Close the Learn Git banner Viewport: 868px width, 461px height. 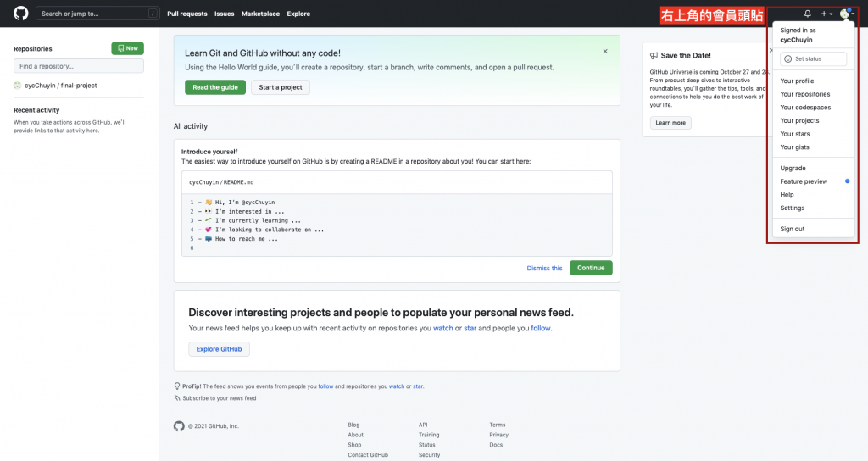point(605,51)
